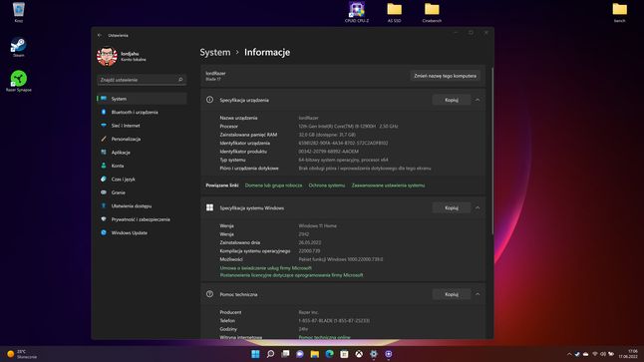Click the System breadcrumb in header

pos(214,52)
